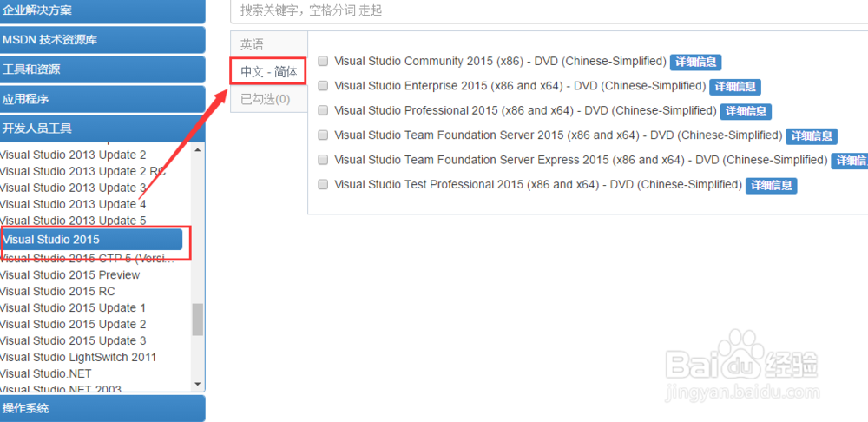Expand the 工具和资源 category
Image resolution: width=868 pixels, height=422 pixels.
click(102, 69)
